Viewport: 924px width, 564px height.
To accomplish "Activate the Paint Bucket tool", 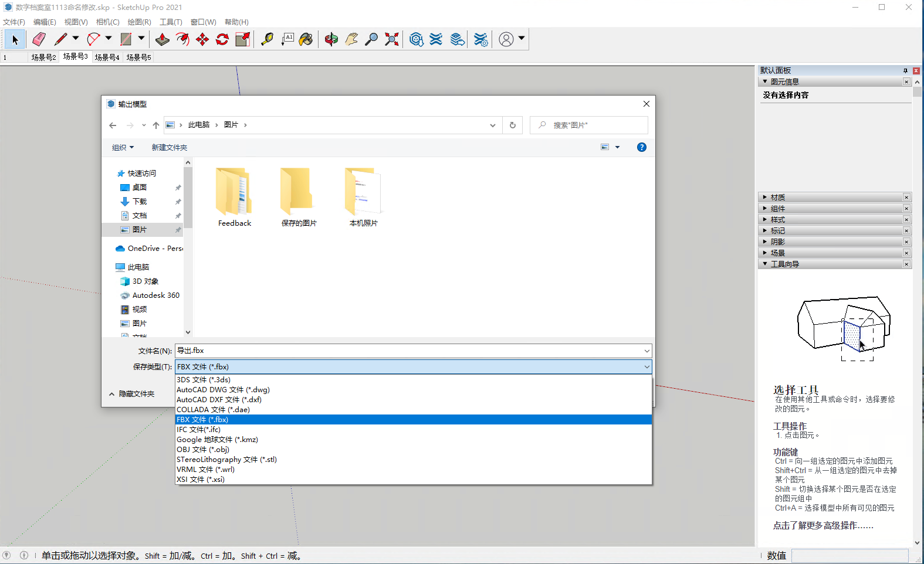I will (x=306, y=39).
